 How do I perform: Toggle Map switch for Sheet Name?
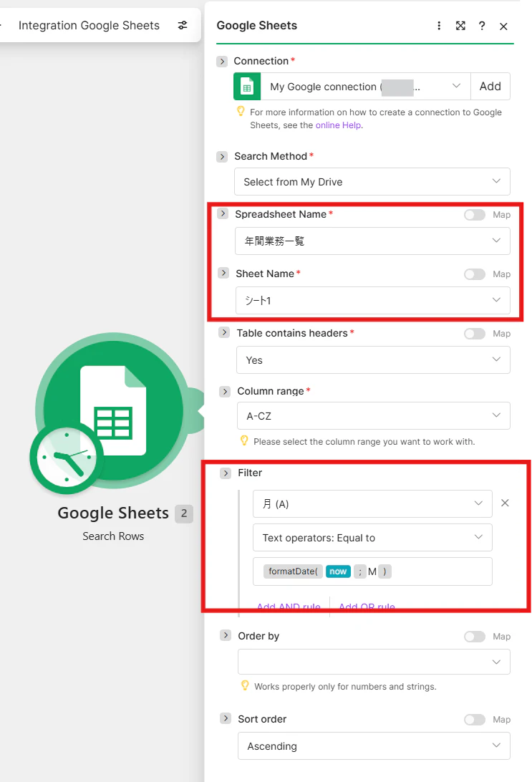pos(475,274)
